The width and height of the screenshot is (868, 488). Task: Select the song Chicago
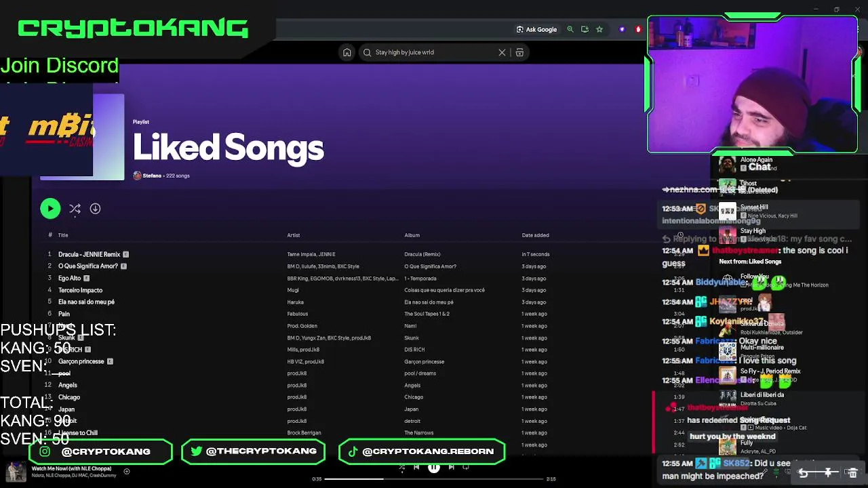point(69,397)
